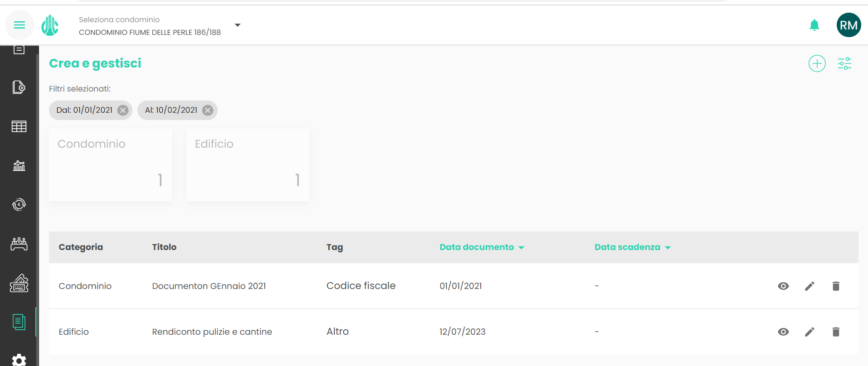Add a new document with the plus icon
The width and height of the screenshot is (868, 366).
[x=817, y=63]
